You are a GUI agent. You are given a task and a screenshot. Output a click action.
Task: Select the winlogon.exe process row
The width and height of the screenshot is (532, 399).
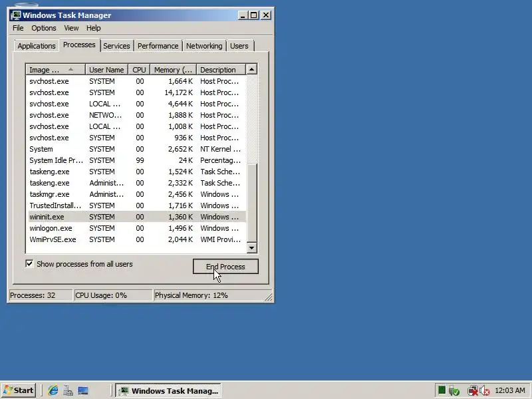pyautogui.click(x=136, y=228)
